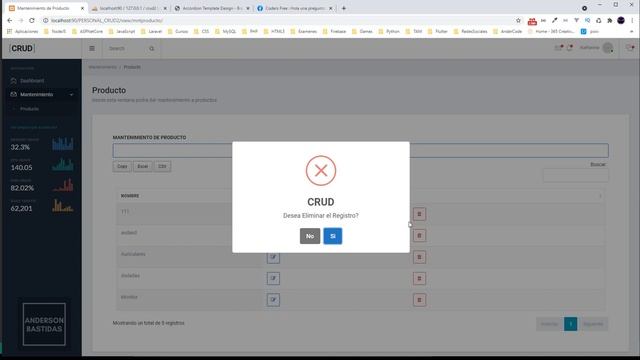Image resolution: width=640 pixels, height=360 pixels.
Task: Click the CSV export button
Action: (162, 167)
